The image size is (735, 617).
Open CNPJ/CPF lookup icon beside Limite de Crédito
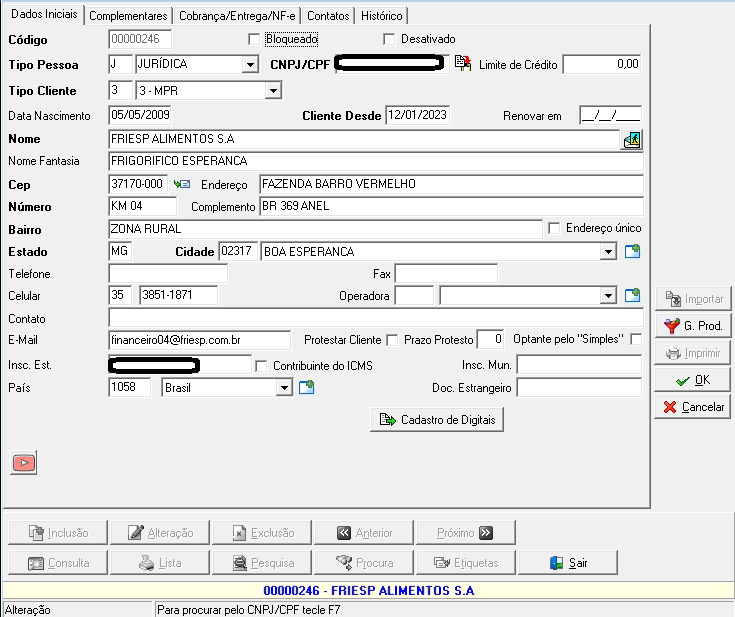pos(463,64)
